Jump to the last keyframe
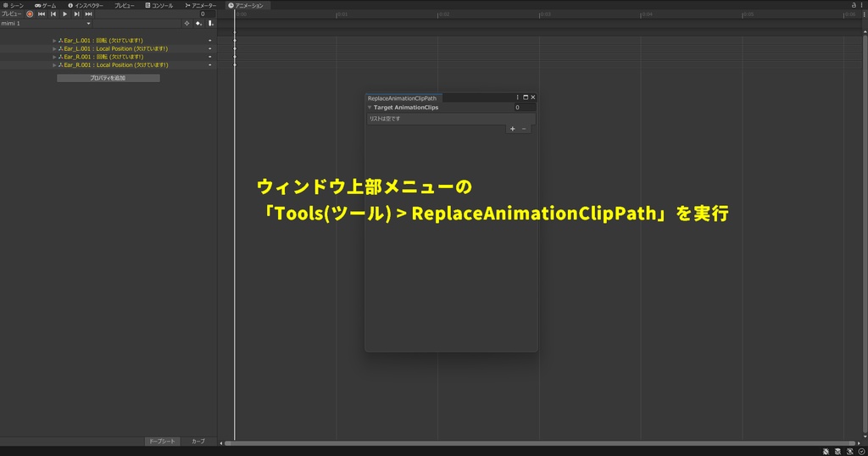Screen dimensions: 868x456 tap(88, 14)
